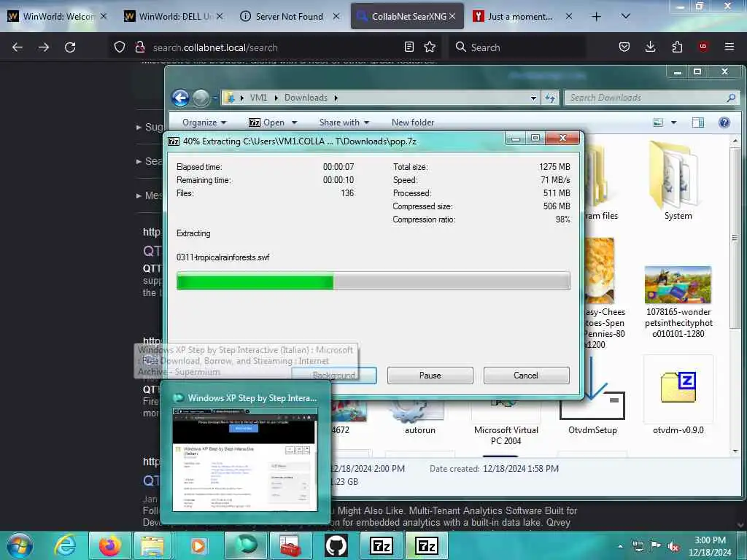Select the System folder in Downloads
This screenshot has width=747, height=560.
coord(678,180)
